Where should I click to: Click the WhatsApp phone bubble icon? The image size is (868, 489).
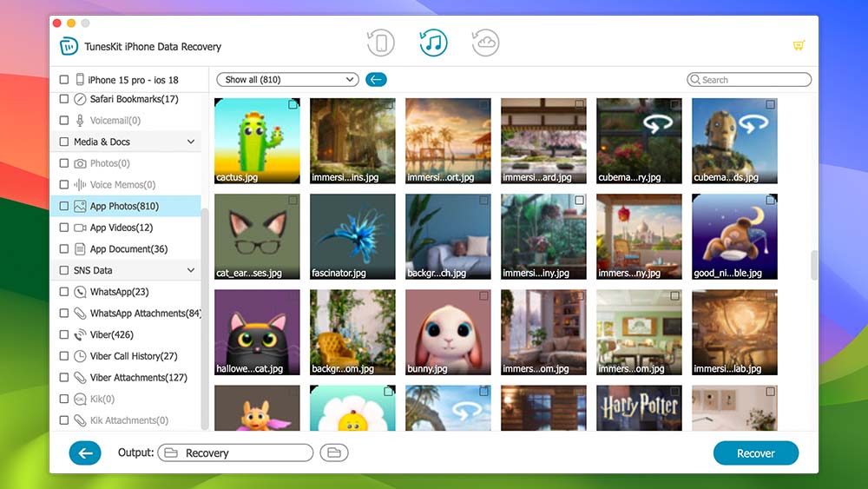click(x=80, y=292)
